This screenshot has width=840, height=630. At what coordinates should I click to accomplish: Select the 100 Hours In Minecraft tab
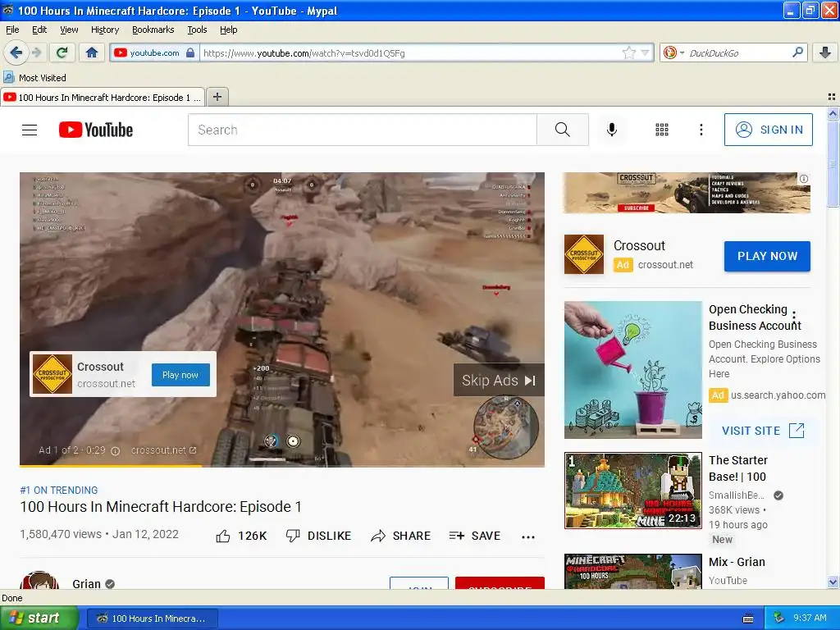103,97
